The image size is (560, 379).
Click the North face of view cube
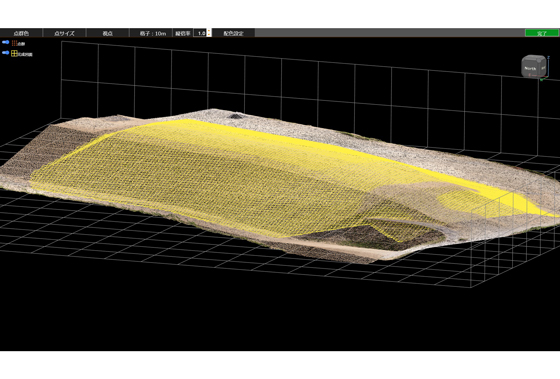point(530,68)
